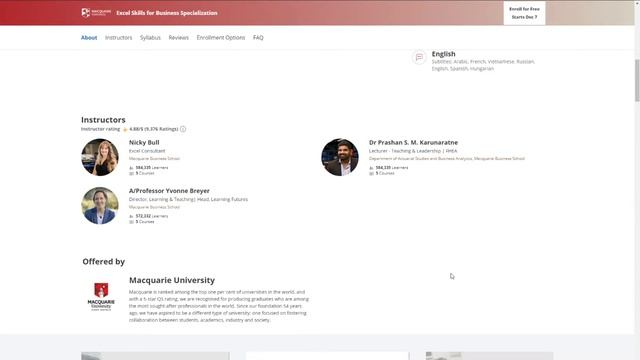640x360 pixels.
Task: Click the subtitles languages list text
Action: pyautogui.click(x=483, y=65)
